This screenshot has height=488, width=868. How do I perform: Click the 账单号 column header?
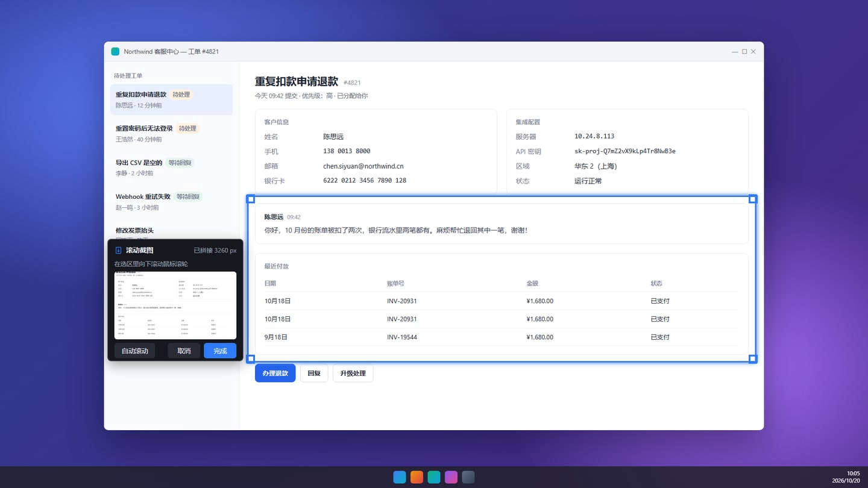[395, 283]
